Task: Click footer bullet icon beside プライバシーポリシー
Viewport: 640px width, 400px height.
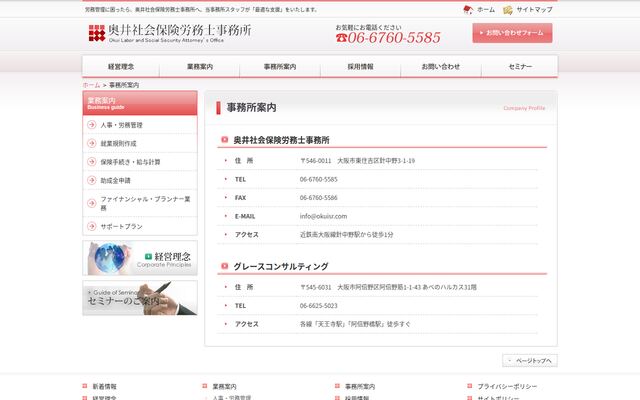Action: coord(470,386)
